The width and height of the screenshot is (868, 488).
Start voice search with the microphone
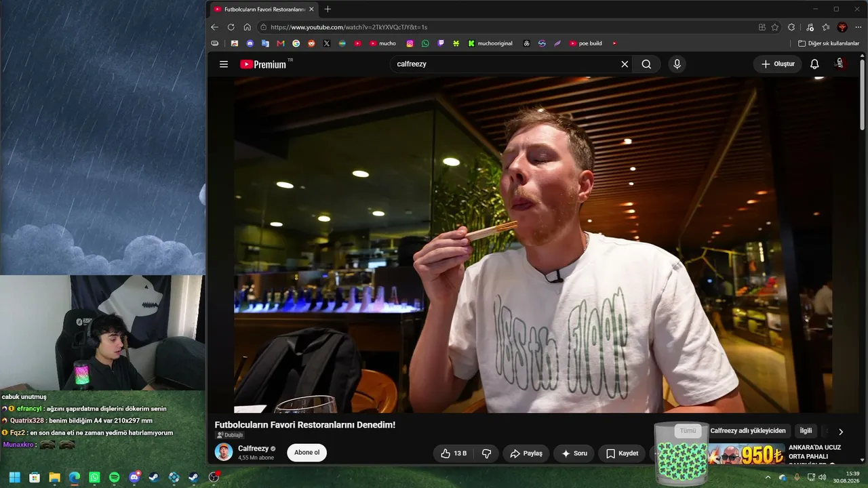tap(677, 64)
